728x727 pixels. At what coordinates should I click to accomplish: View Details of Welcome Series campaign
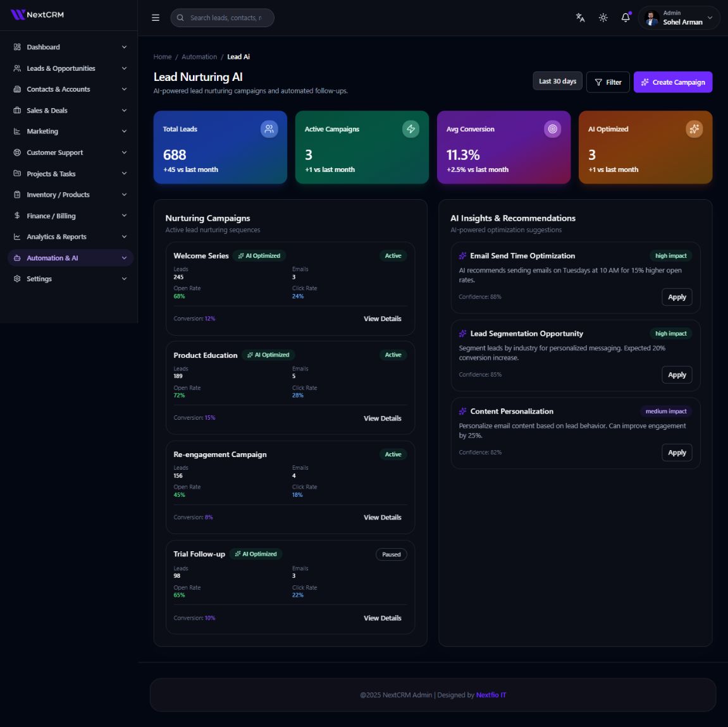(x=383, y=319)
